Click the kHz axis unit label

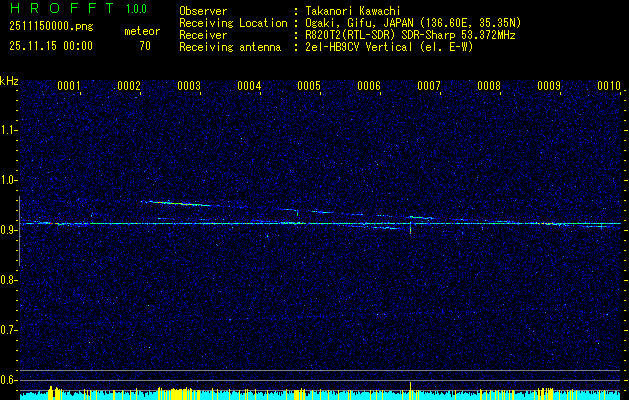tap(10, 79)
